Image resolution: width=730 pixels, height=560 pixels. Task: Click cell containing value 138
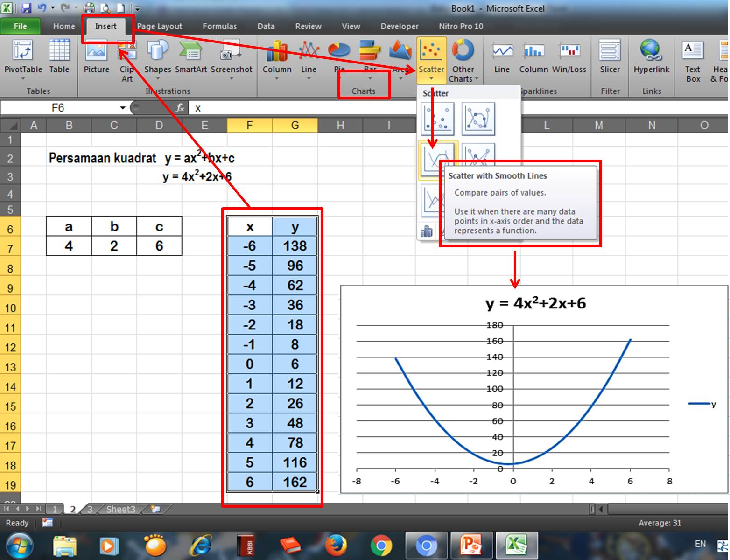(295, 246)
